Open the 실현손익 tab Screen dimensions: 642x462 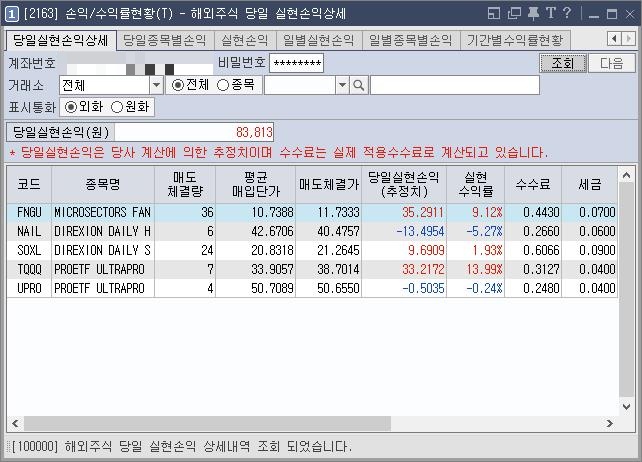coord(245,41)
